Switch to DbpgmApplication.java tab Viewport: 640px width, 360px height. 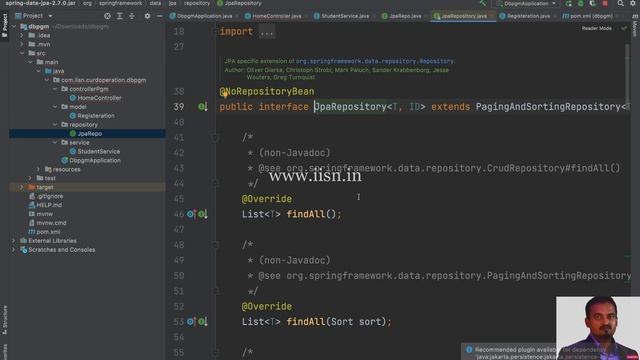coord(201,16)
